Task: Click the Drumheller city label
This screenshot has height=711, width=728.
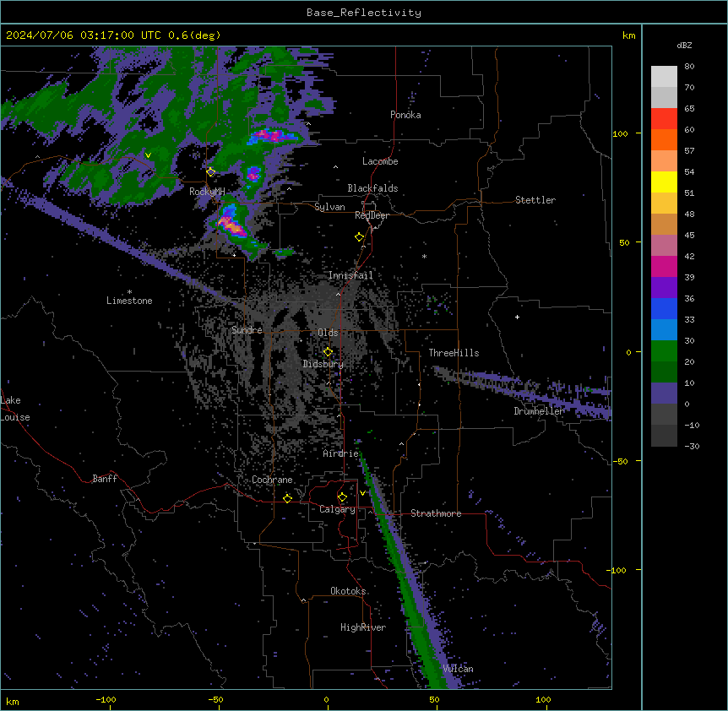Action: pyautogui.click(x=539, y=411)
